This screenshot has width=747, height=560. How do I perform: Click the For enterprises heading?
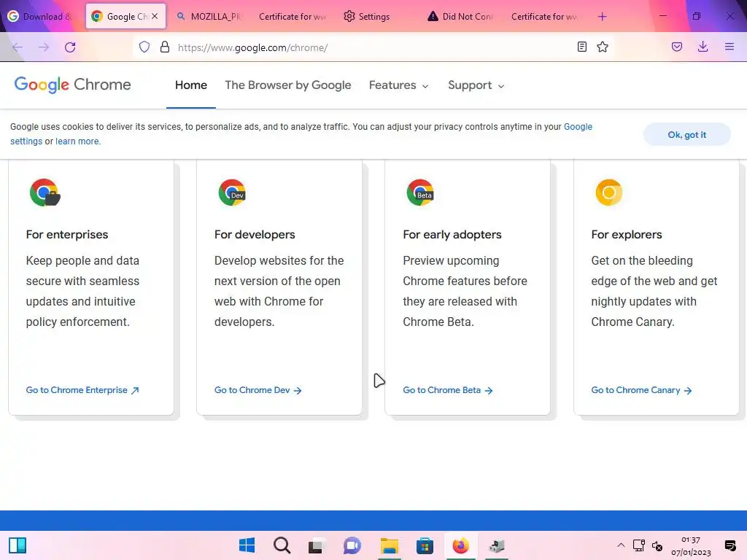(67, 234)
